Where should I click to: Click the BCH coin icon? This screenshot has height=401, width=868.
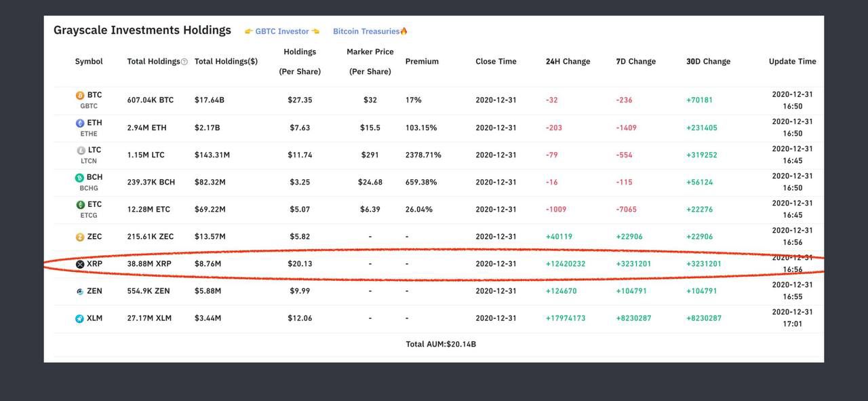pyautogui.click(x=79, y=178)
